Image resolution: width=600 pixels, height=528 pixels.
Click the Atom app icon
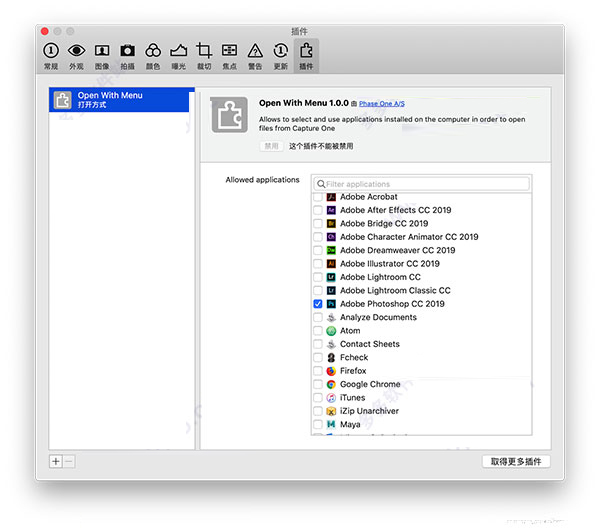click(x=331, y=331)
